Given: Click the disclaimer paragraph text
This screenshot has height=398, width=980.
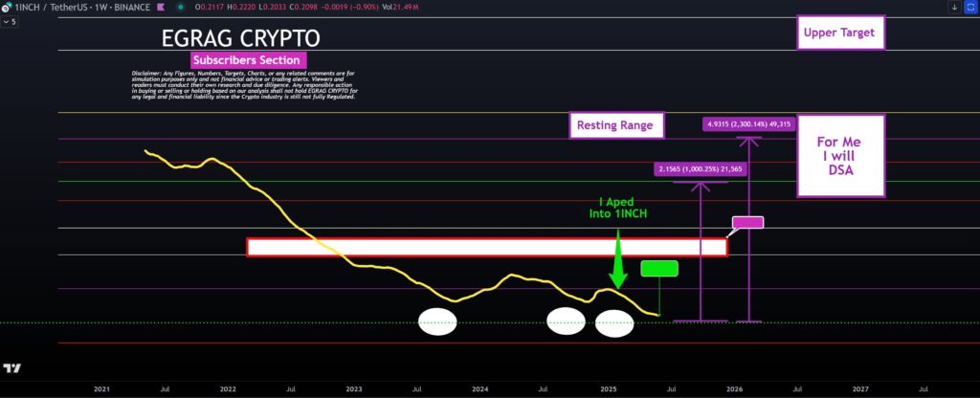Looking at the screenshot, I should click(x=244, y=85).
